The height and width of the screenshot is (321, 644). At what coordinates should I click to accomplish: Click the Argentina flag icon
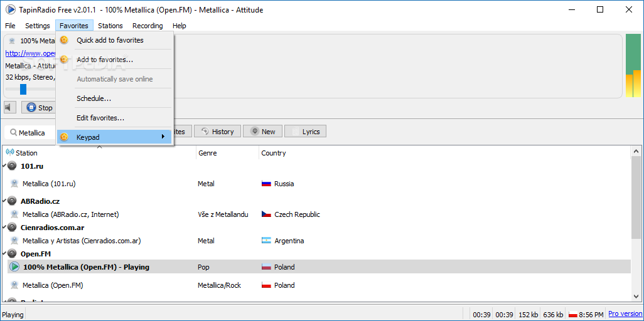pos(266,241)
